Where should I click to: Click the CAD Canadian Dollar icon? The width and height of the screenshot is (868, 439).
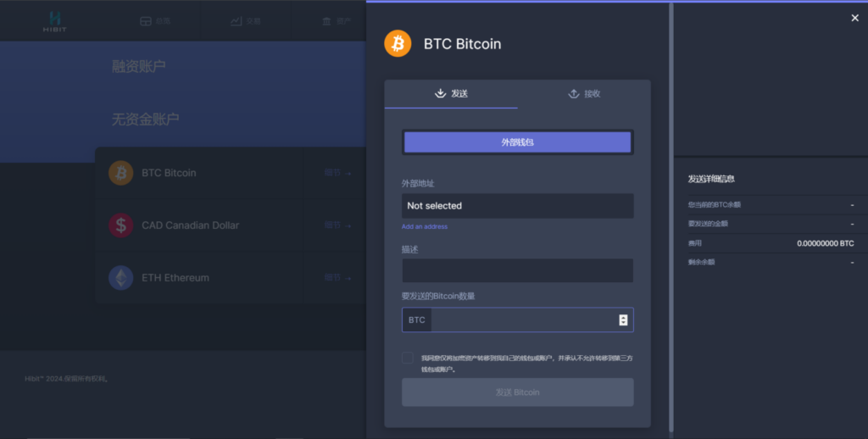(120, 225)
